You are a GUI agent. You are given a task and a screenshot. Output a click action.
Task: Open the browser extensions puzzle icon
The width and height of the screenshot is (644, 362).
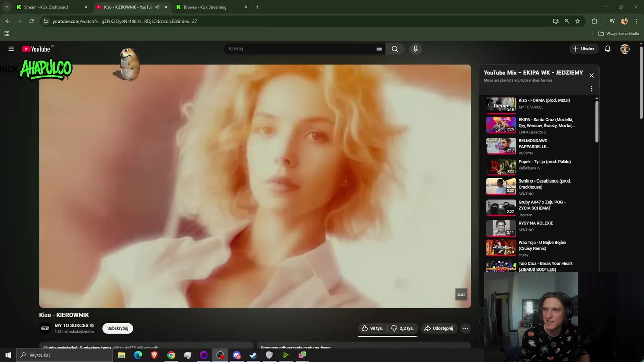594,21
